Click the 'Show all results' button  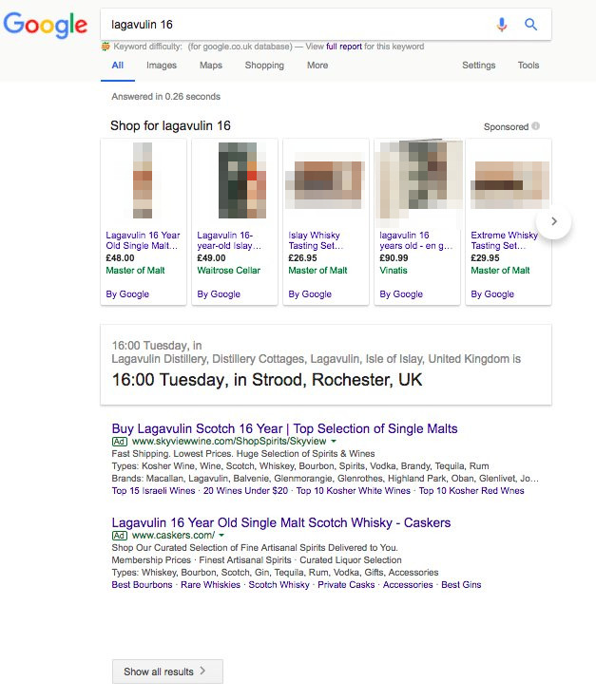[x=167, y=672]
